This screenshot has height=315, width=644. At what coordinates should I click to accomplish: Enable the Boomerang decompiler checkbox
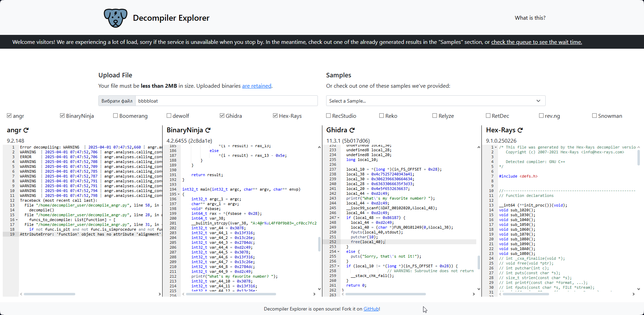[x=116, y=116]
